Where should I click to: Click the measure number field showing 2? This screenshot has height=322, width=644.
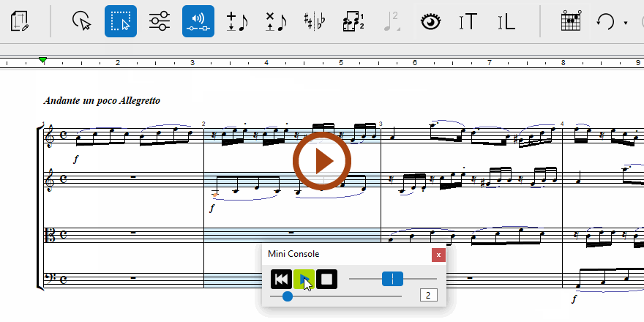pyautogui.click(x=428, y=296)
